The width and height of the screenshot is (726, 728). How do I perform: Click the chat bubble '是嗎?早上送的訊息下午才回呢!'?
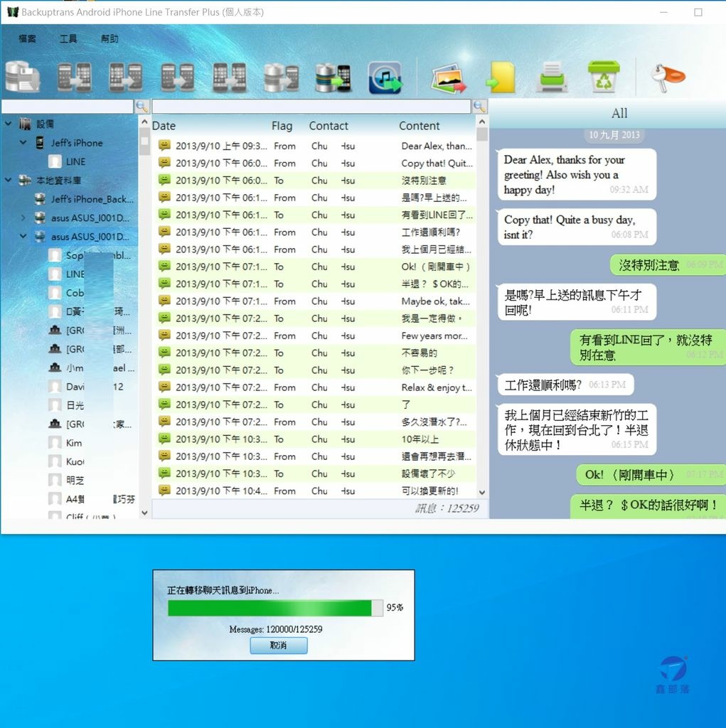pyautogui.click(x=577, y=301)
